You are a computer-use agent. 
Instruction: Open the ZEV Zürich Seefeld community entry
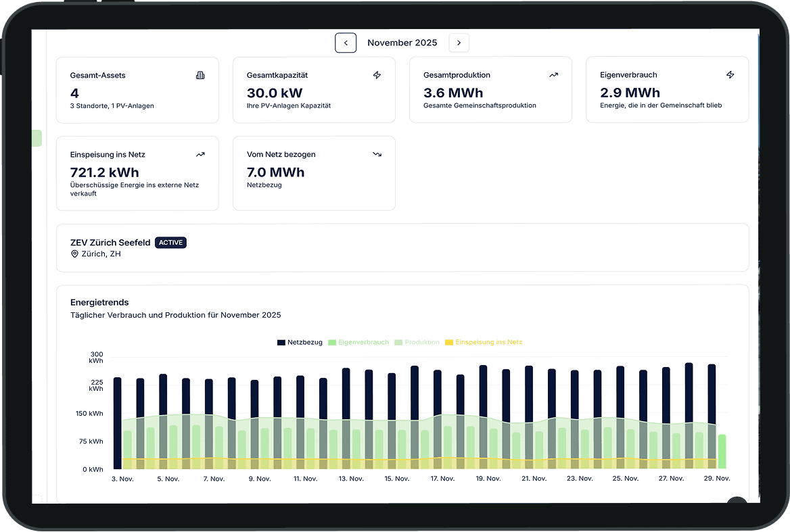[x=110, y=243]
